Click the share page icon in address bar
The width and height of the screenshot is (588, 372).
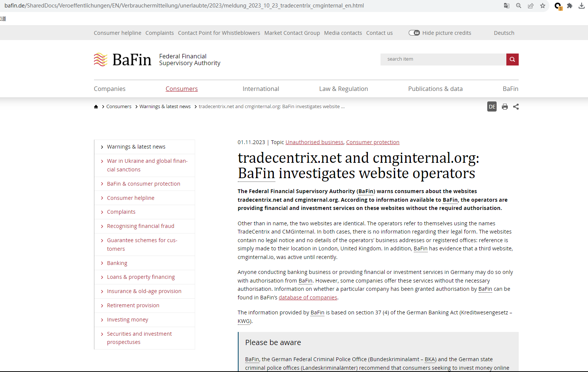tap(531, 6)
